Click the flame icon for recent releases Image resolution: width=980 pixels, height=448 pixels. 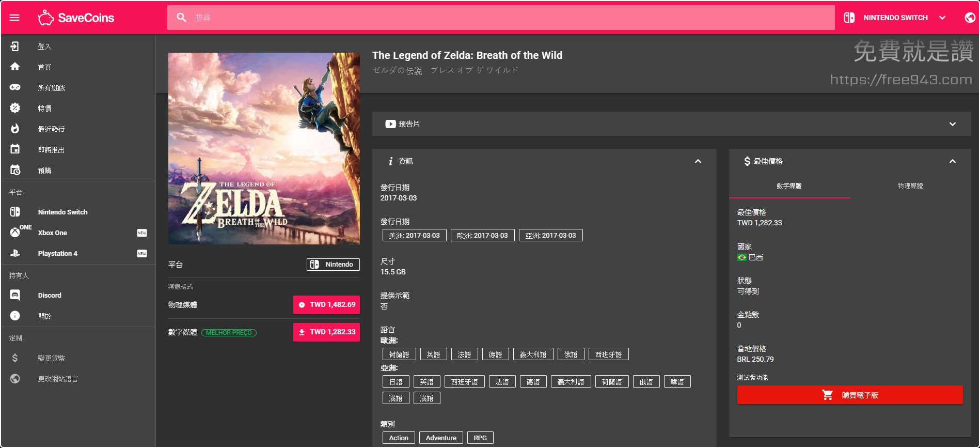pyautogui.click(x=15, y=129)
